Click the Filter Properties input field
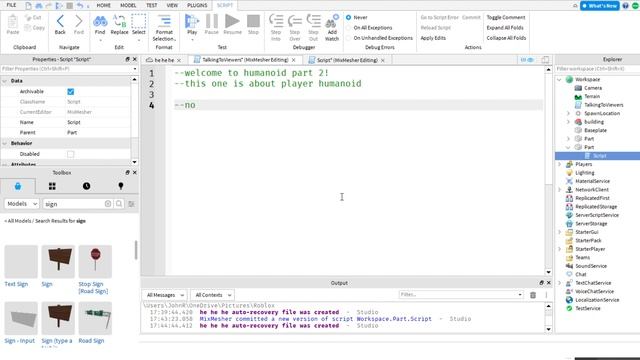The height and width of the screenshot is (360, 640). coord(69,69)
